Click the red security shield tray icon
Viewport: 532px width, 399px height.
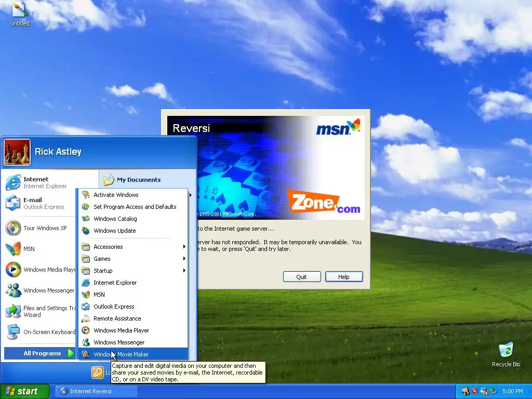(475, 391)
